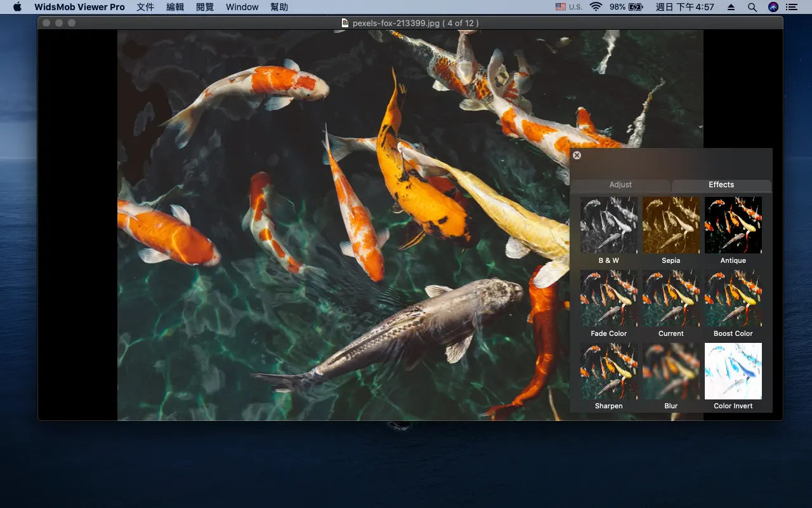Close the effects panel with X icon

[577, 155]
